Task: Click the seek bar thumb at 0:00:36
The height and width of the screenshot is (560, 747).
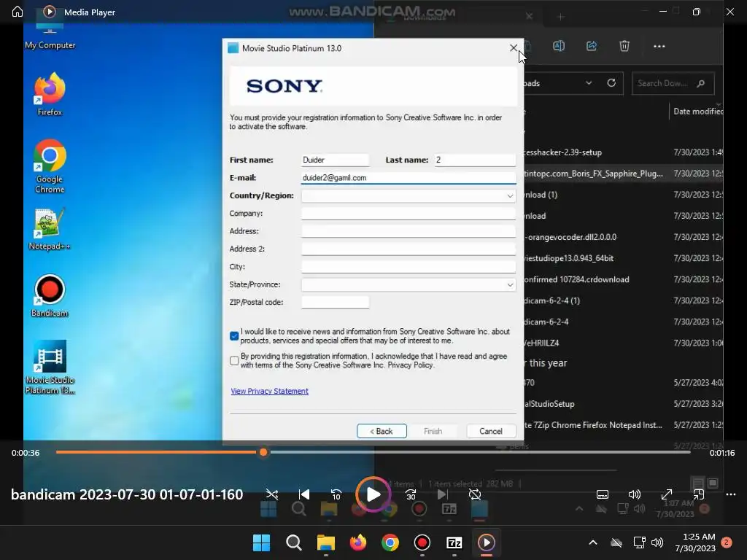Action: 263,452
